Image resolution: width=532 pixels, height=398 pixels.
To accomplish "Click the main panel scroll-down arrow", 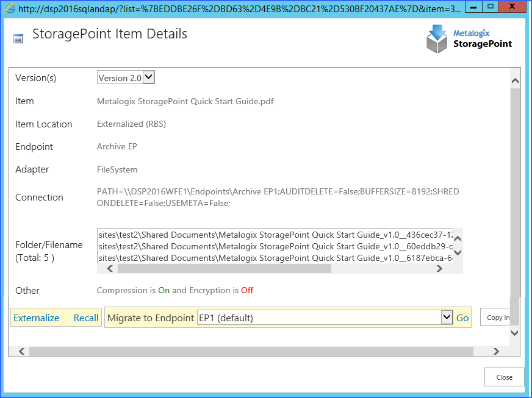I will [x=515, y=333].
